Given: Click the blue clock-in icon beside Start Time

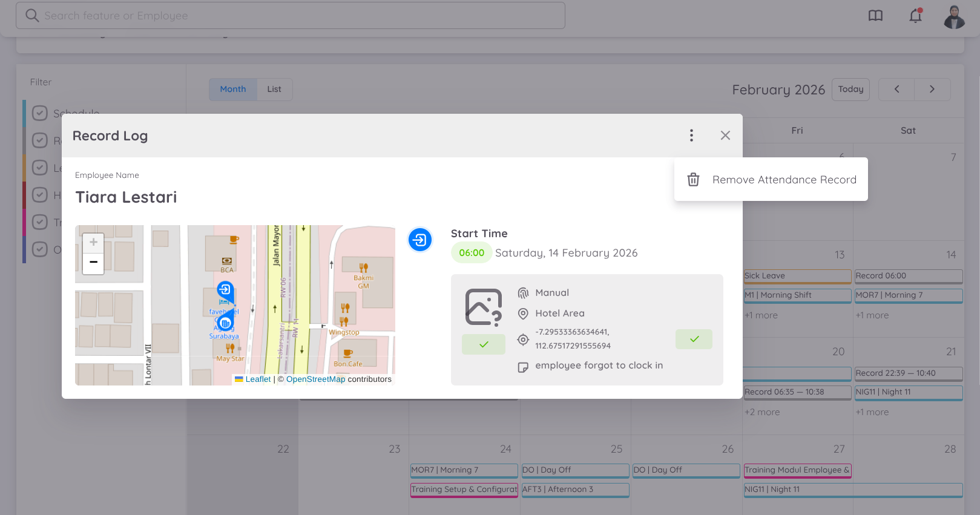Looking at the screenshot, I should pyautogui.click(x=419, y=240).
